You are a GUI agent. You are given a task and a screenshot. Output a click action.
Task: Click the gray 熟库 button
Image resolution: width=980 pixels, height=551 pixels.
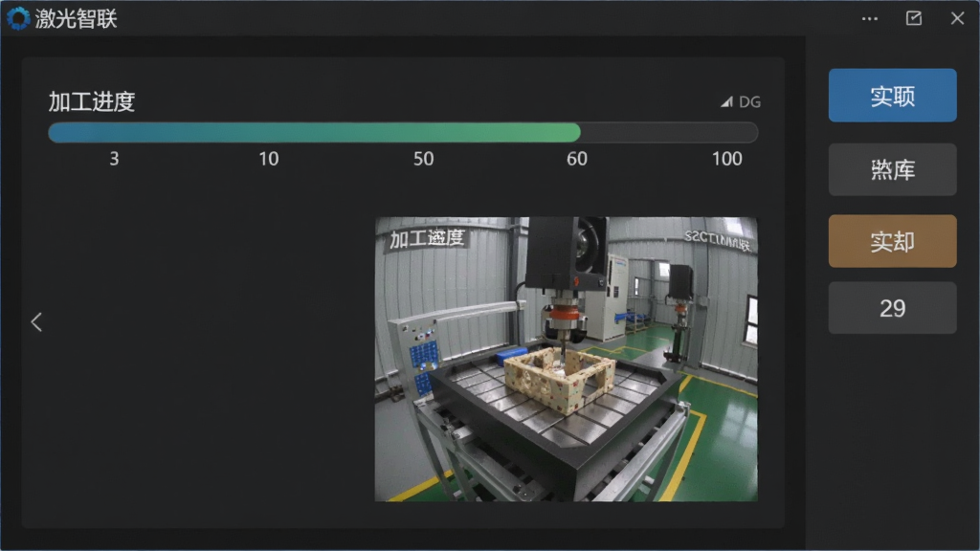[892, 169]
